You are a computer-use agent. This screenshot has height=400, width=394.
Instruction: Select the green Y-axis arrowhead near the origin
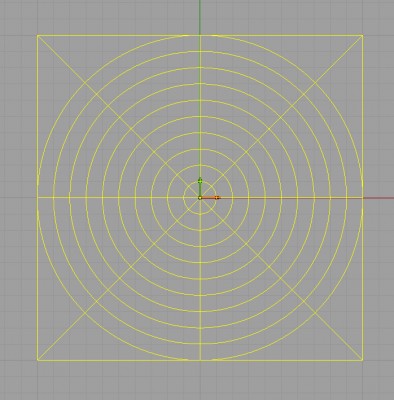point(200,181)
